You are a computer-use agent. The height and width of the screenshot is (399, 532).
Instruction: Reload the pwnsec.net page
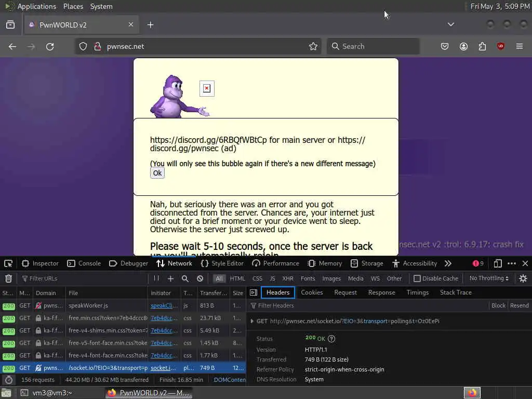[50, 46]
